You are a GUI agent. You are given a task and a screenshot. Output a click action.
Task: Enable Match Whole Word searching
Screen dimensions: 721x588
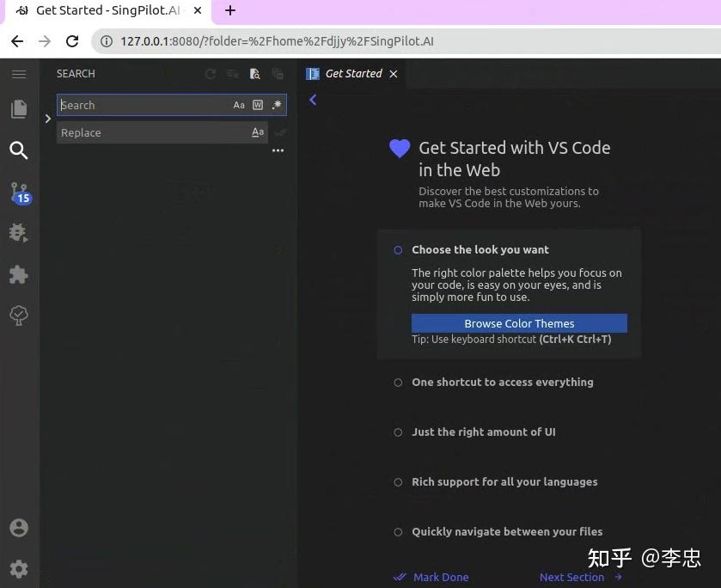point(258,104)
